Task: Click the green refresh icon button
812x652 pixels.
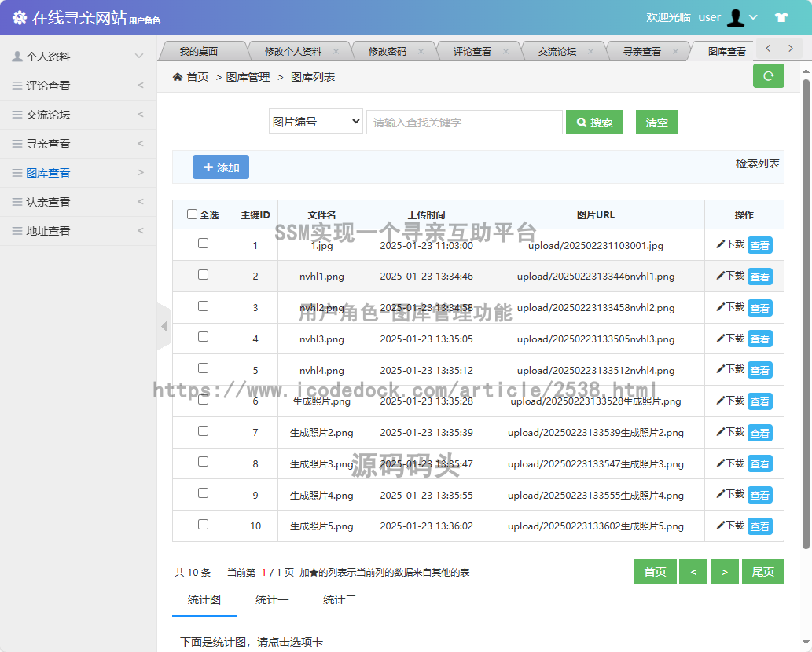Action: click(769, 76)
